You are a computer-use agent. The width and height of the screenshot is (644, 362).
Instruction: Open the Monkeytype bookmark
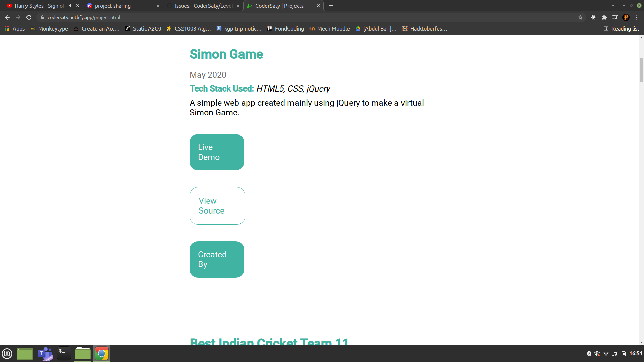tap(49, 29)
